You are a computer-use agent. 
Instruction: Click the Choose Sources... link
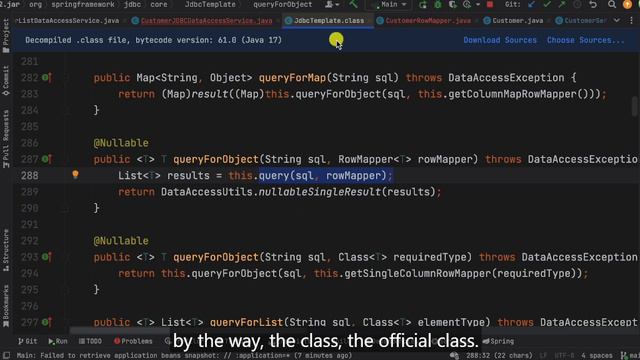tap(585, 40)
